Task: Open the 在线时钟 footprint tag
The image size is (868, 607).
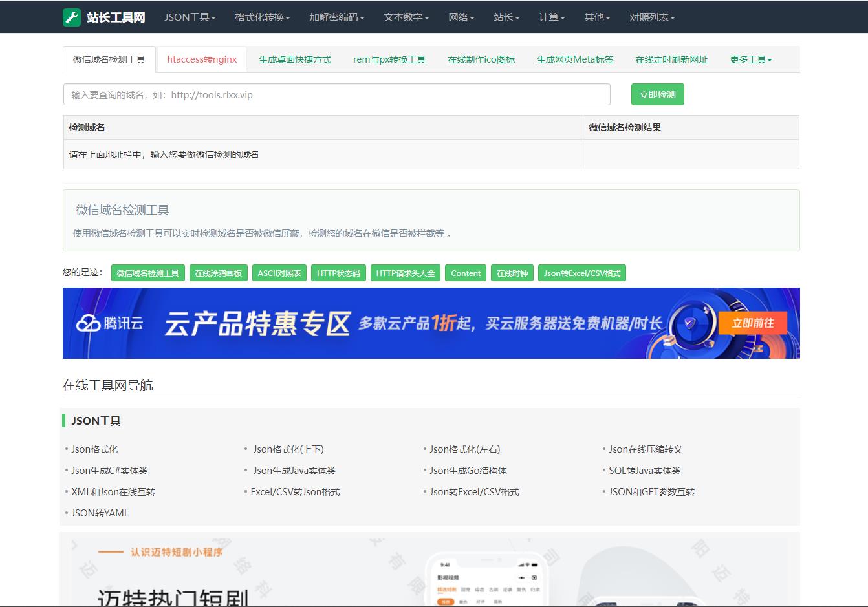Action: click(x=512, y=273)
